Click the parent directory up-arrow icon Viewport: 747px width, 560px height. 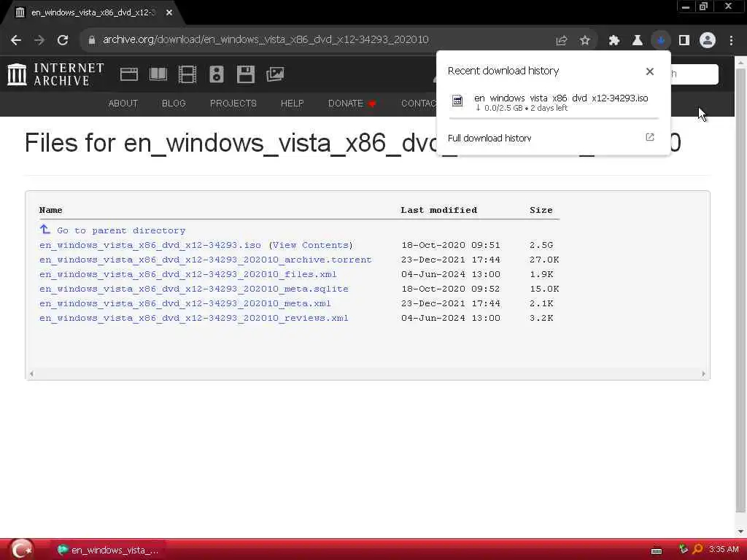click(44, 230)
